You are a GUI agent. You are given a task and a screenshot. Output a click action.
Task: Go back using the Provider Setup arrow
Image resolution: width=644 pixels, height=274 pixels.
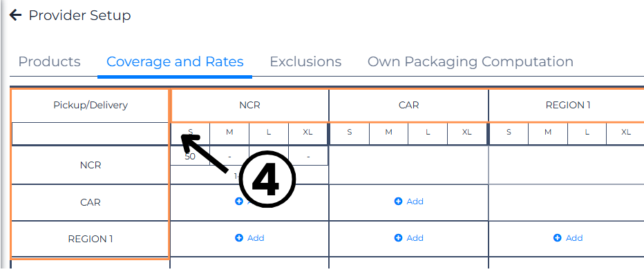(15, 16)
